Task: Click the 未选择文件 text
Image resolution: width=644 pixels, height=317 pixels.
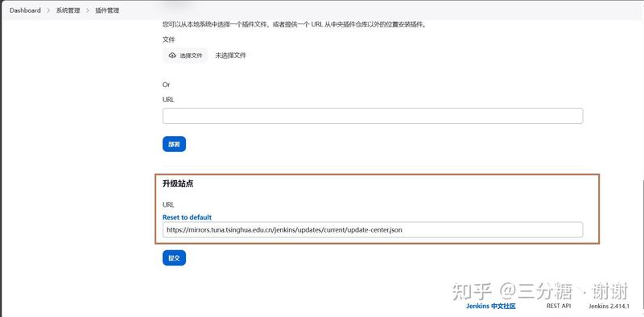Action: click(231, 56)
